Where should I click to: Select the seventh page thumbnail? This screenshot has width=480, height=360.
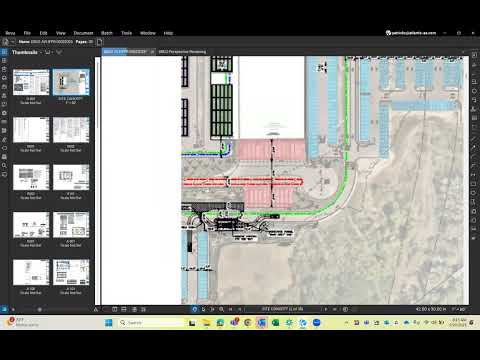(x=31, y=225)
